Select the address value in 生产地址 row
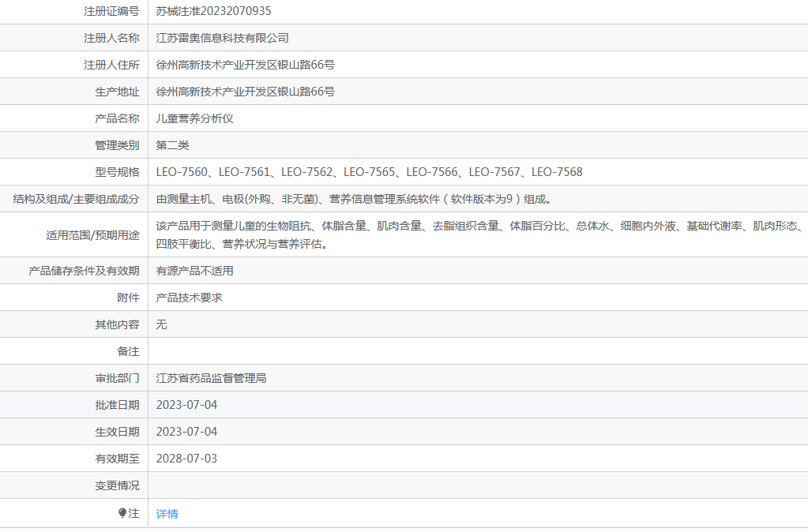Viewport: 808px width, 532px height. tap(246, 91)
